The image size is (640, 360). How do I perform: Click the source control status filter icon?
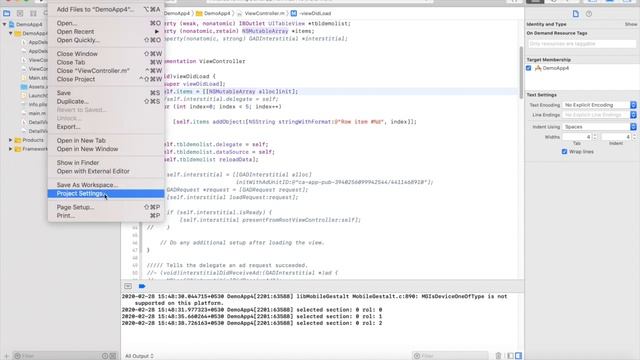coord(113,356)
